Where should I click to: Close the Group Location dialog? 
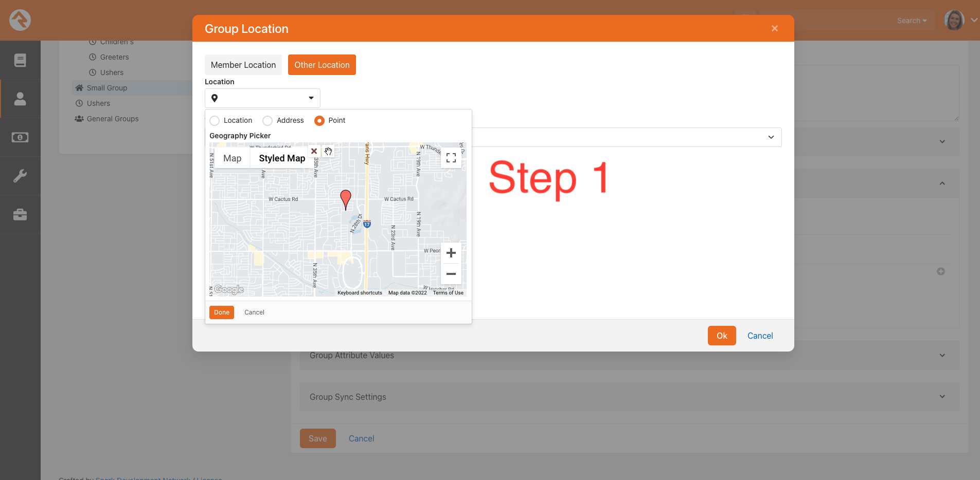775,29
